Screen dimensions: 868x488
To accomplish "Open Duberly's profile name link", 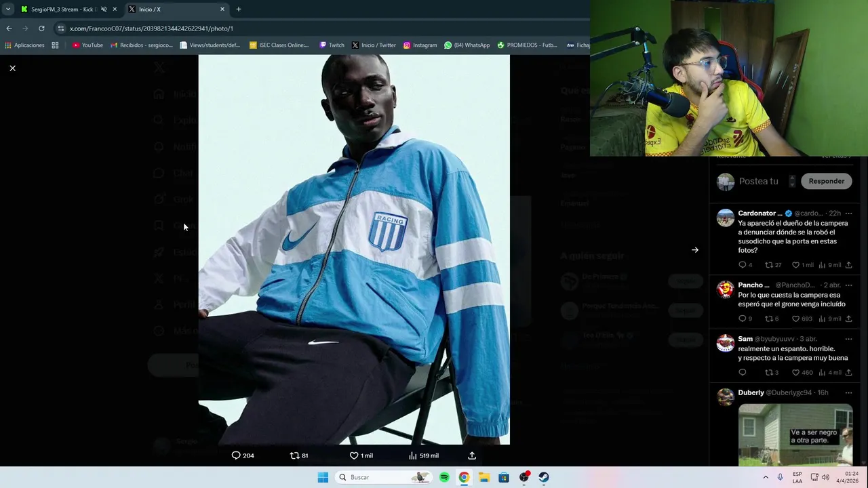I will [751, 393].
